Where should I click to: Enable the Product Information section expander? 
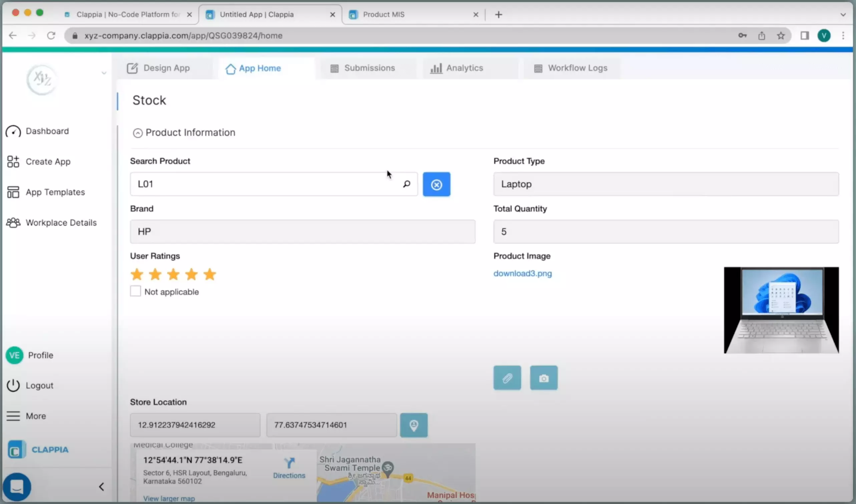[x=137, y=133]
